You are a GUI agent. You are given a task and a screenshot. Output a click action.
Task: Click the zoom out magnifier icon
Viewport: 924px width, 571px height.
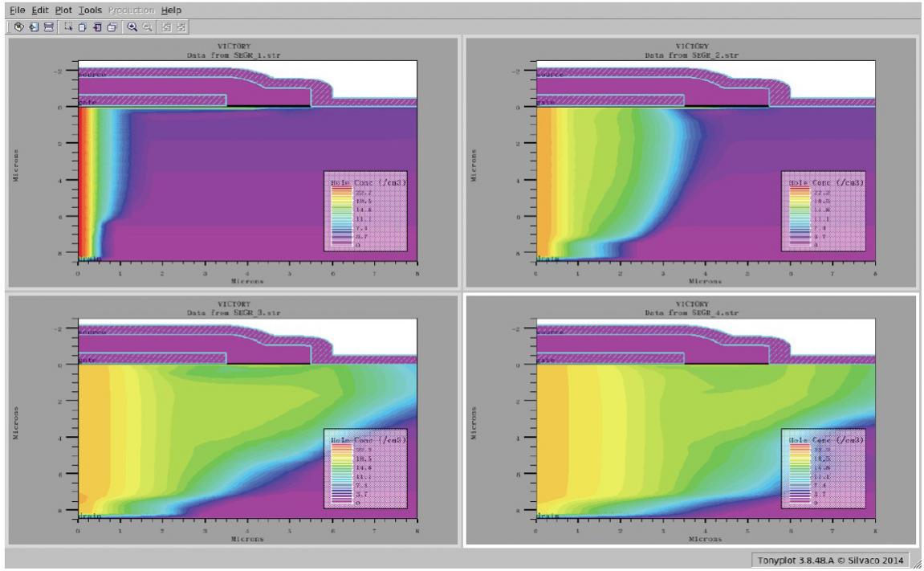pos(148,27)
